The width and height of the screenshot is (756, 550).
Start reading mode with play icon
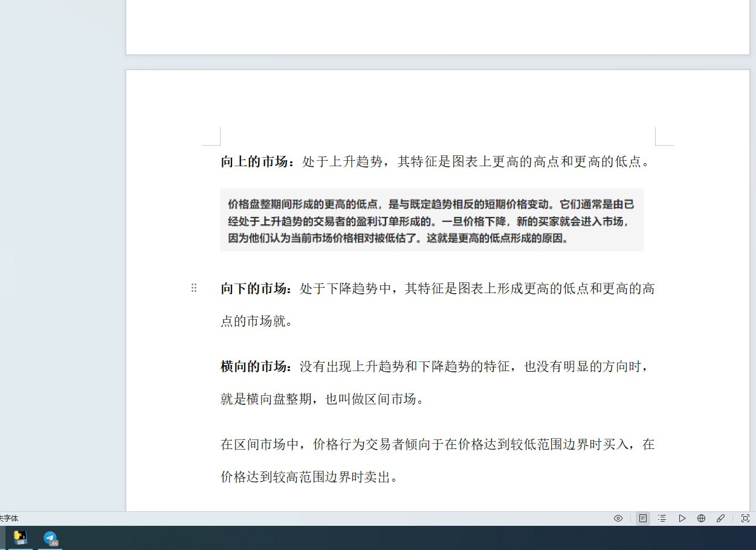coord(682,519)
